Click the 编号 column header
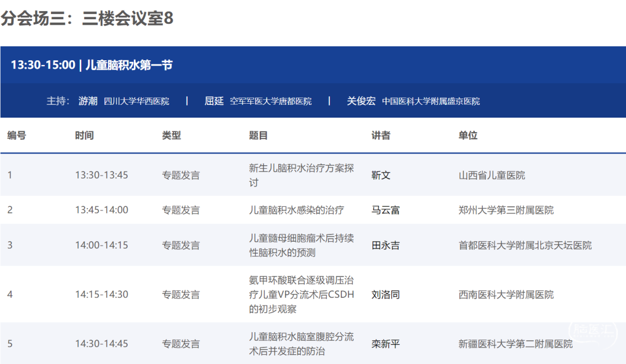 [17, 136]
